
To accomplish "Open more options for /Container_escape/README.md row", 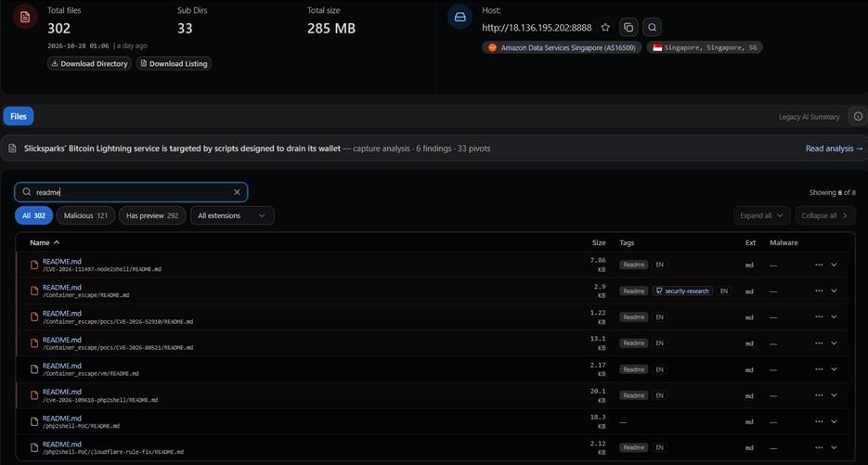I will tap(819, 291).
